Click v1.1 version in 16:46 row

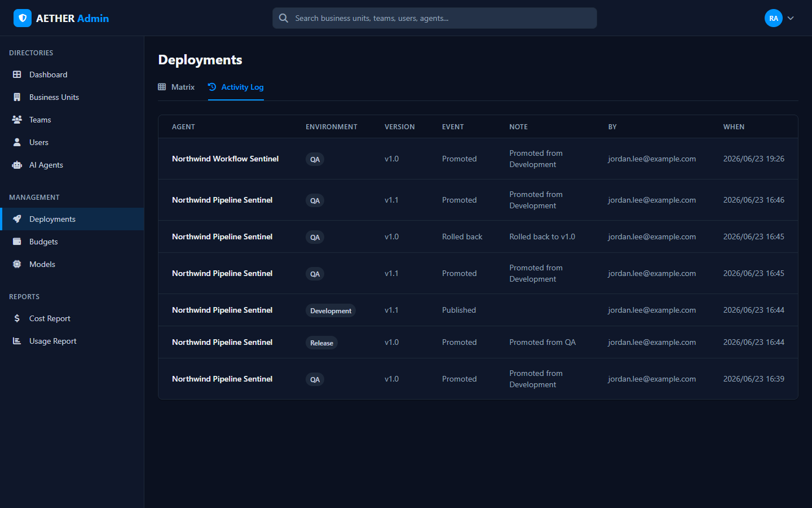click(391, 200)
